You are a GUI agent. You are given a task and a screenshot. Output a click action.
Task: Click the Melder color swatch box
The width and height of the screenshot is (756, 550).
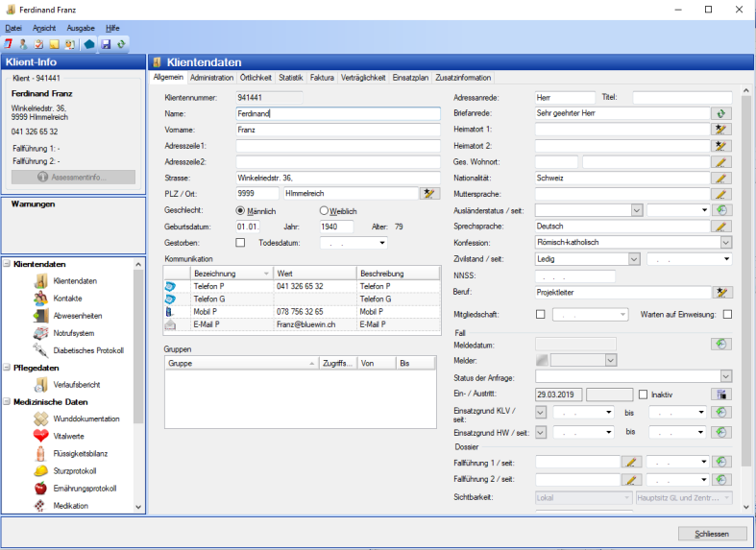[x=541, y=360]
